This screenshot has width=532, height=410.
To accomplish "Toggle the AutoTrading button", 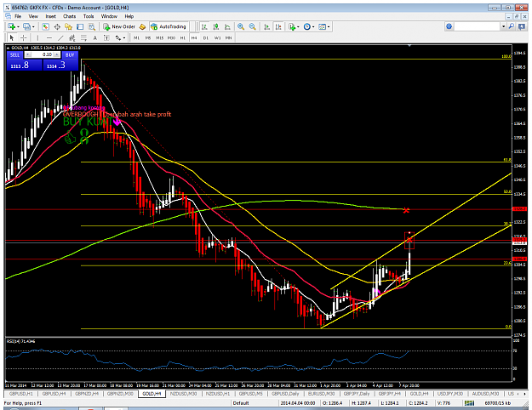I will point(169,26).
